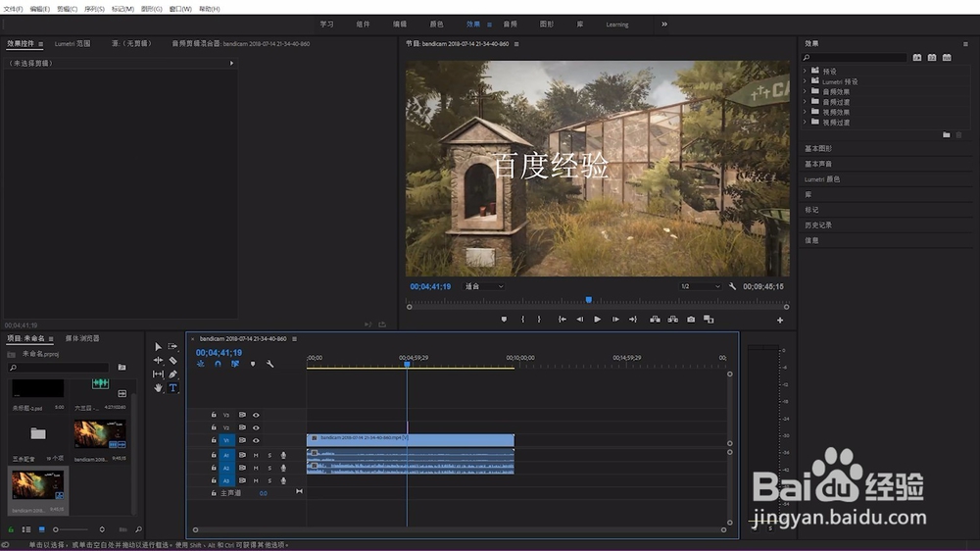Select the Pen tool
Image resolution: width=980 pixels, height=551 pixels.
click(x=173, y=374)
